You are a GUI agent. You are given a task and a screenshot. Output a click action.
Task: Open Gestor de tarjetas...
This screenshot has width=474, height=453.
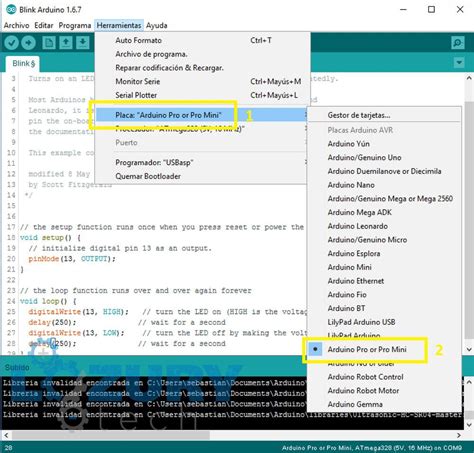384,115
